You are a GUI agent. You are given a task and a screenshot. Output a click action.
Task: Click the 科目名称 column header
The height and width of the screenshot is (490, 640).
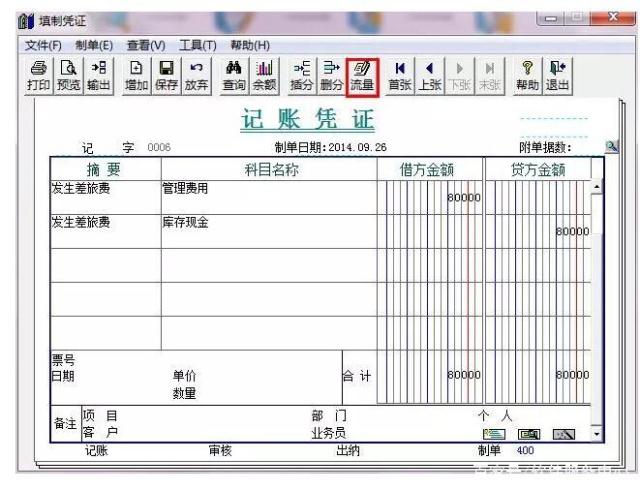(x=269, y=169)
